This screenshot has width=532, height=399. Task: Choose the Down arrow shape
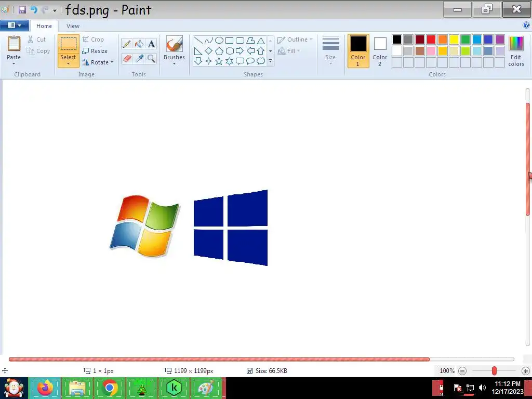click(x=198, y=61)
